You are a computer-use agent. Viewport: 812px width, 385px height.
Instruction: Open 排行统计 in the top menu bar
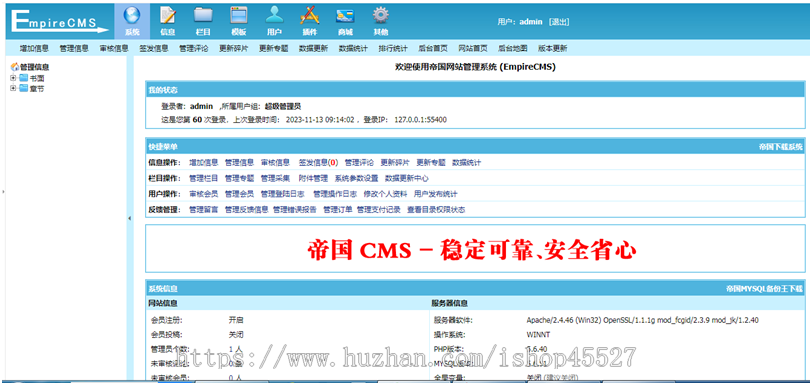(x=393, y=49)
